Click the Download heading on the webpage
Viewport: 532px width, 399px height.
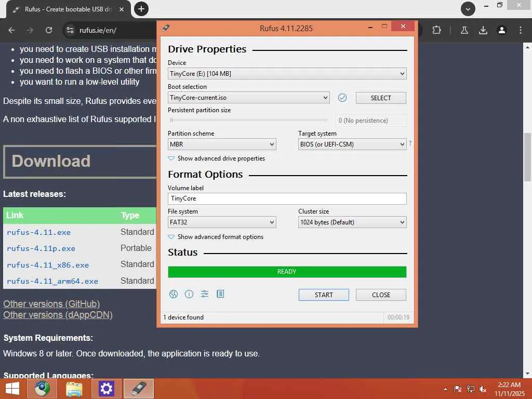[51, 161]
